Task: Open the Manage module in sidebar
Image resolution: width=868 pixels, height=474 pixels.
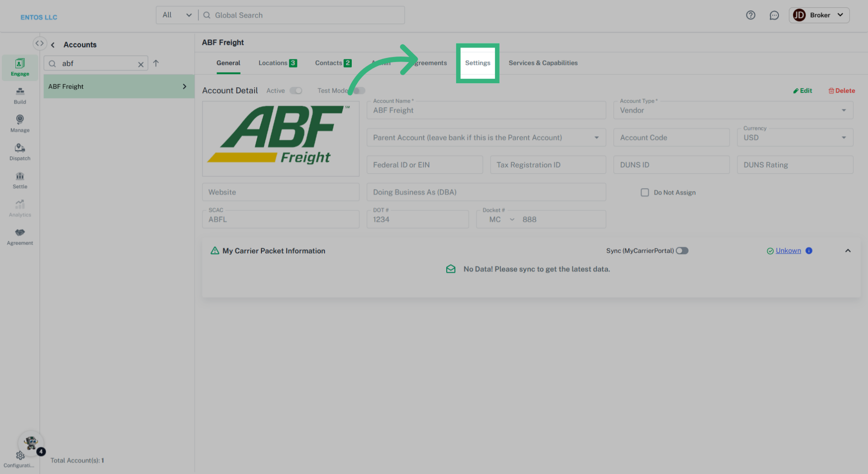Action: tap(20, 124)
